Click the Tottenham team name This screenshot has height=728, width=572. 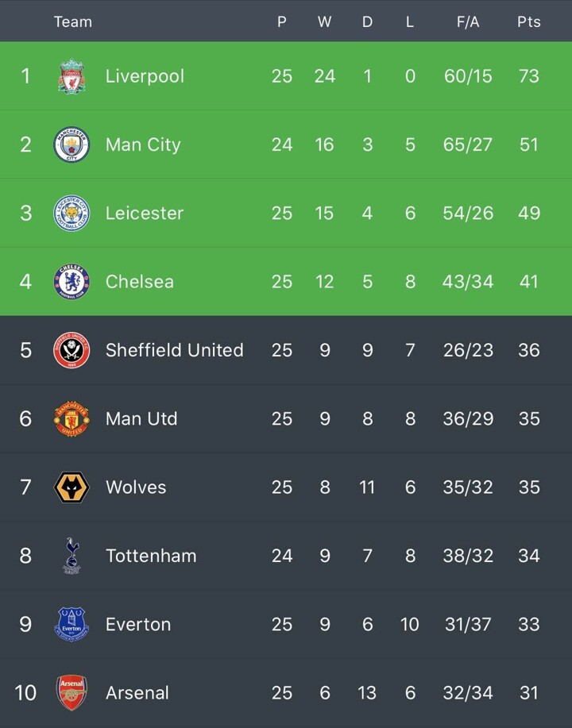(151, 556)
